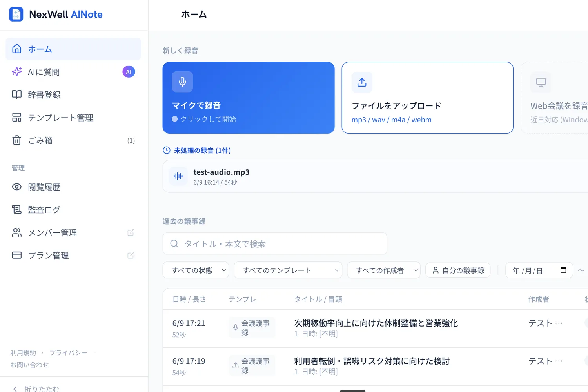Click the タイトル・本文で検索 search field

(275, 244)
